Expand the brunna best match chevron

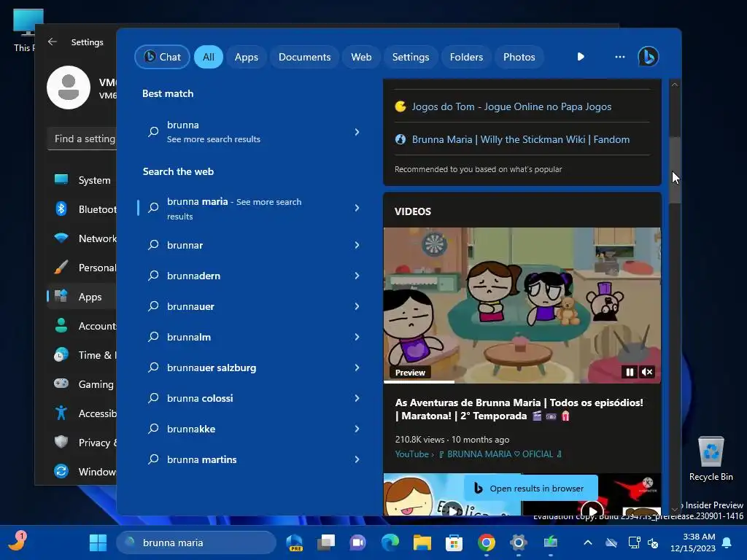[357, 132]
